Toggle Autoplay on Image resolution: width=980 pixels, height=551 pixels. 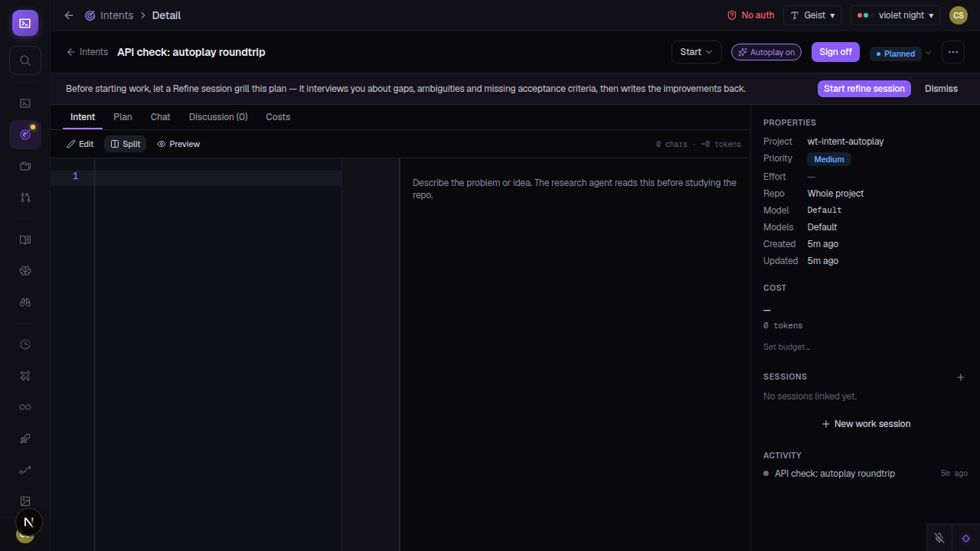point(766,52)
